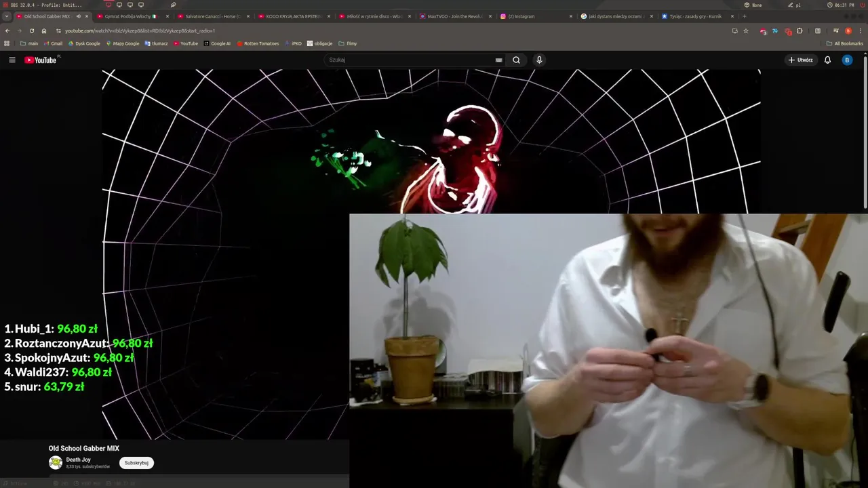
Task: Open the YouTube bookmark in bookmarks bar
Action: [186, 43]
